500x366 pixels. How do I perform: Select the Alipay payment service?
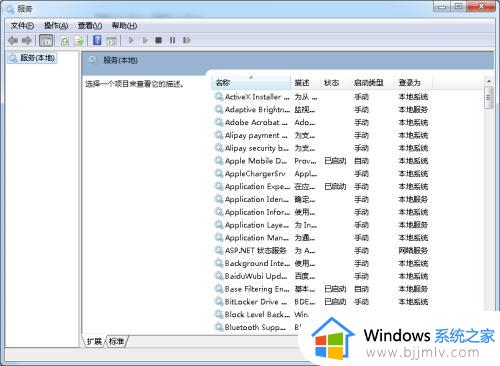click(322, 135)
